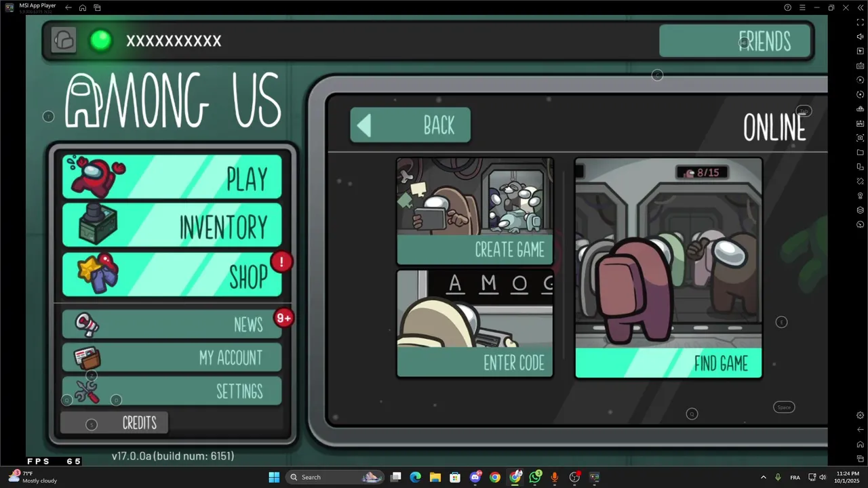Open the weather widget showing 71°F
Screen dimensions: 868x488
(33, 477)
